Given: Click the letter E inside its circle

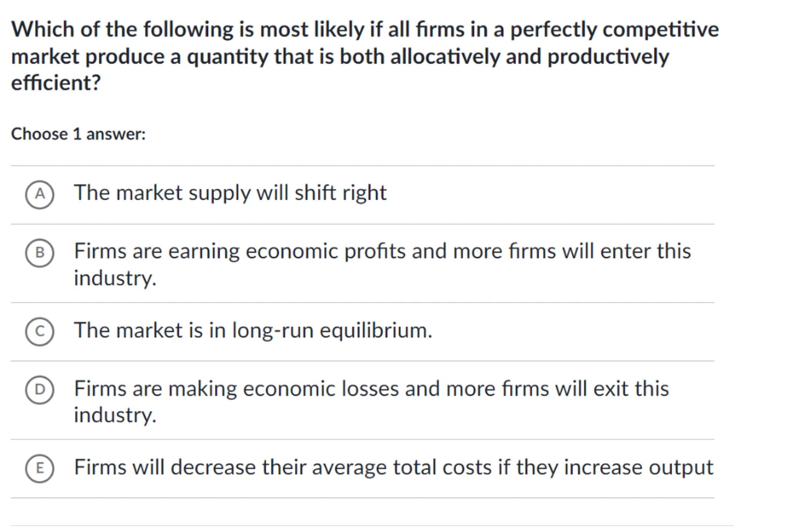Looking at the screenshot, I should pos(40,468).
